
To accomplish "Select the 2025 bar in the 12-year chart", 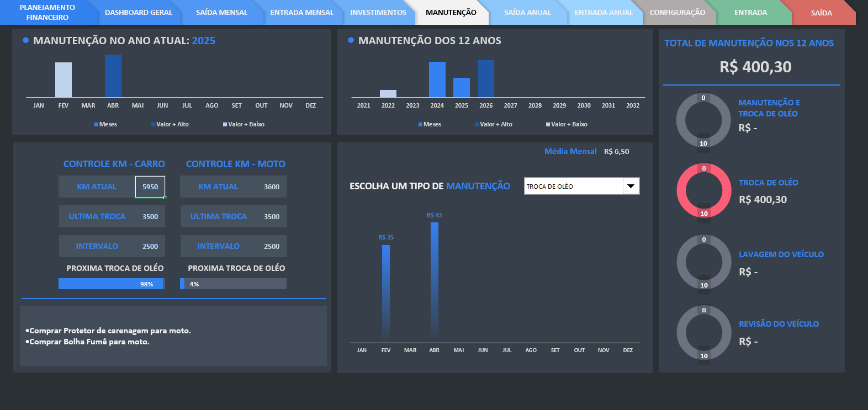I will [462, 88].
